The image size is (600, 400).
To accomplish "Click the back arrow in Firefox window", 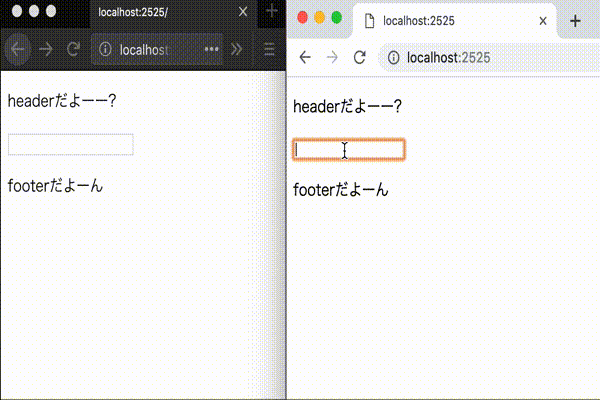I will [x=17, y=49].
